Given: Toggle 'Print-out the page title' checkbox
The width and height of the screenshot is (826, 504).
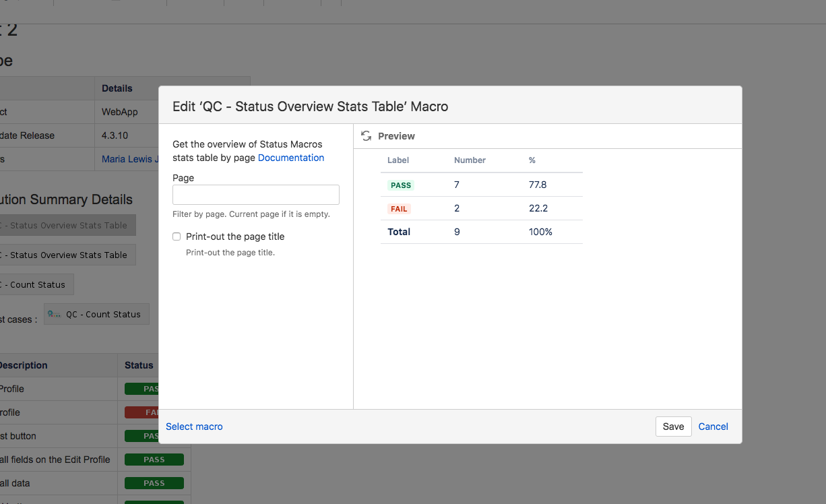Looking at the screenshot, I should pyautogui.click(x=177, y=237).
